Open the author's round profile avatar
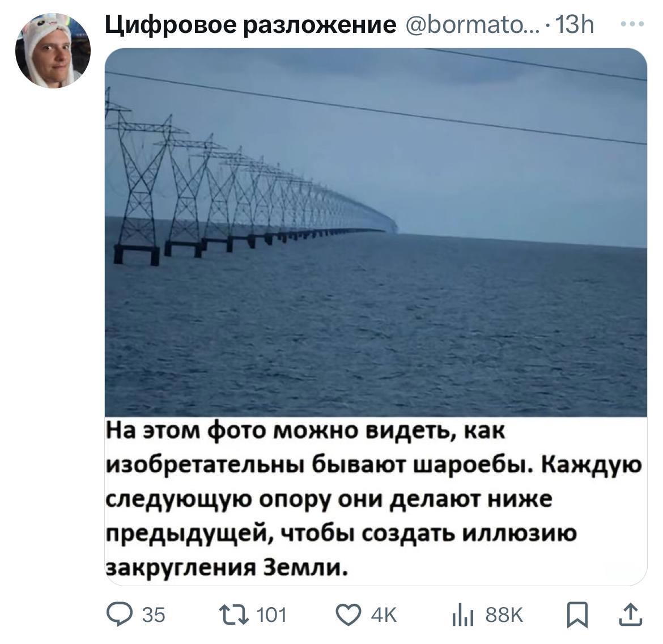 (53, 51)
